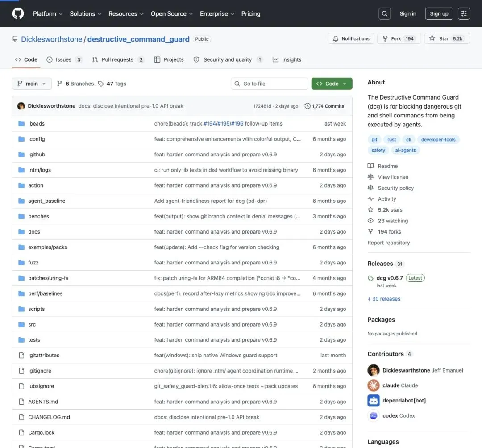This screenshot has height=448, width=482.
Task: Star the repository with Star button
Action: click(x=447, y=38)
